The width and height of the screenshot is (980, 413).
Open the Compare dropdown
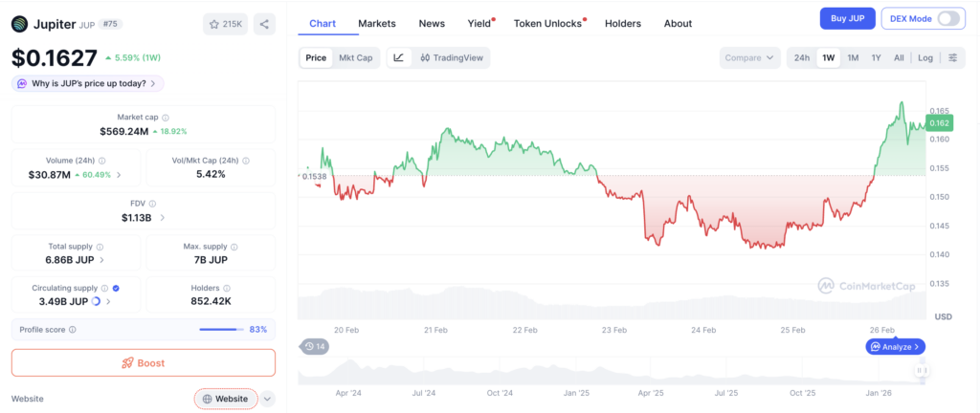point(749,58)
